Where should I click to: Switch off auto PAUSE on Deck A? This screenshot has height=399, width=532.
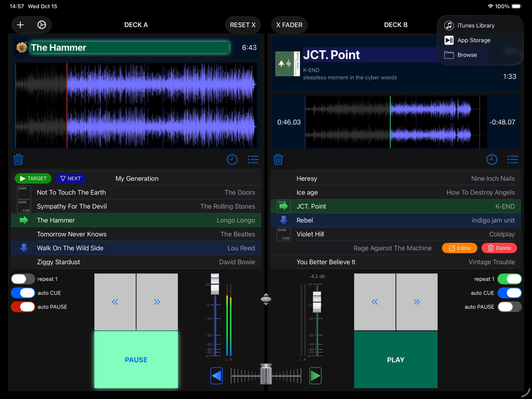pos(23,307)
